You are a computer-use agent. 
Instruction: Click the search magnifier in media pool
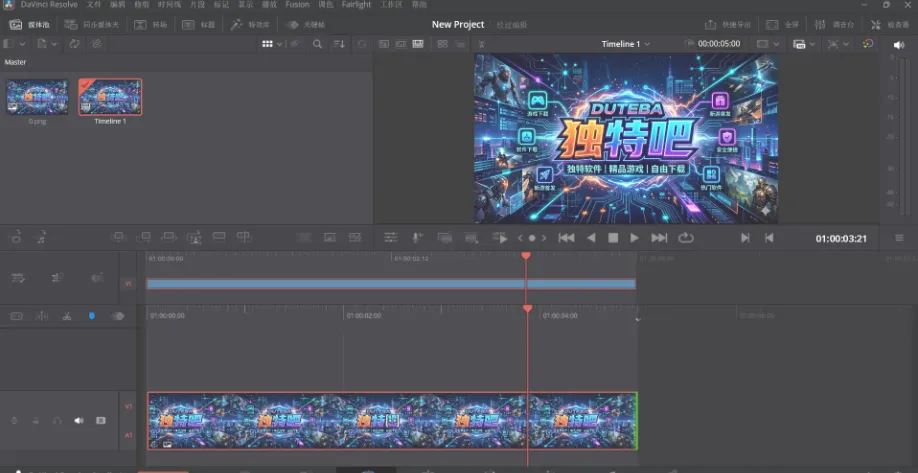(x=318, y=44)
